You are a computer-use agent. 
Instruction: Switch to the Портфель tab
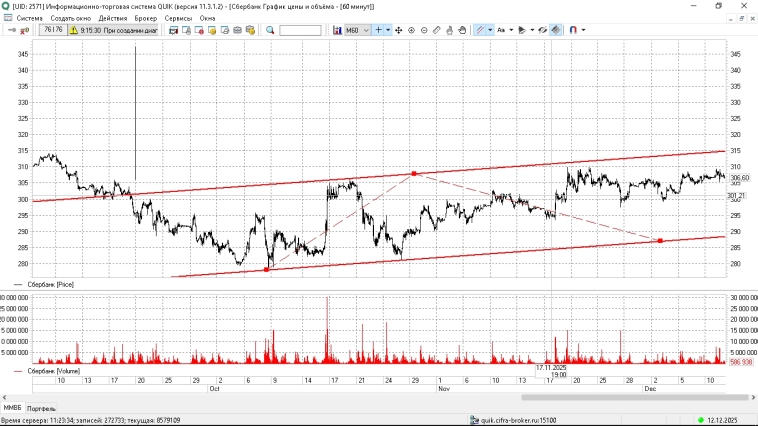click(x=41, y=409)
